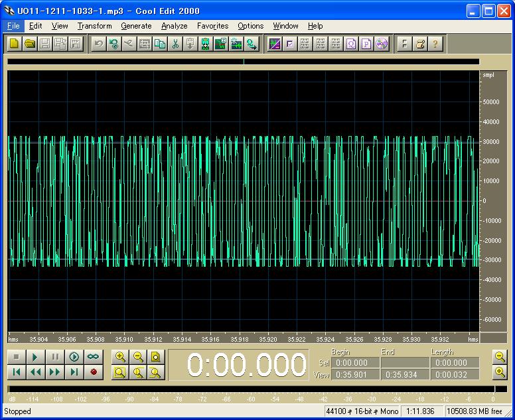Image resolution: width=515 pixels, height=420 pixels.
Task: Click the green position bar above waveform
Action: pyautogui.click(x=243, y=62)
